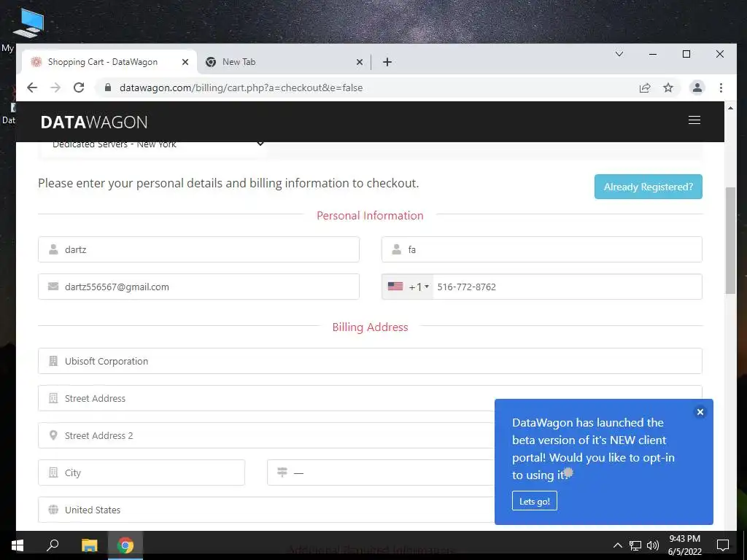
Task: Open the notification center icon
Action: tap(723, 545)
